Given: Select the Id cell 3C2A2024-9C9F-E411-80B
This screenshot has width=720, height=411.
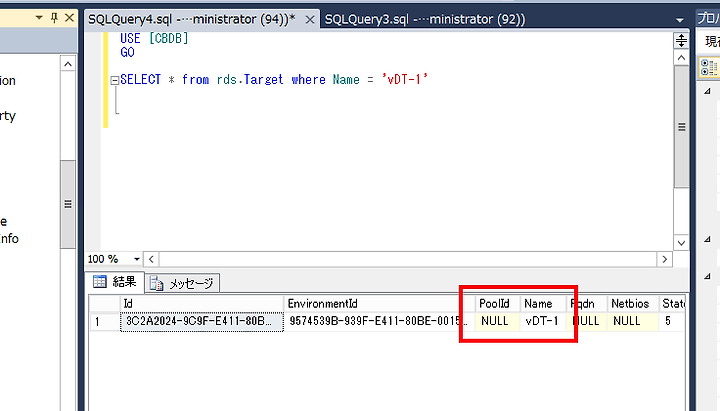Looking at the screenshot, I should [x=202, y=321].
